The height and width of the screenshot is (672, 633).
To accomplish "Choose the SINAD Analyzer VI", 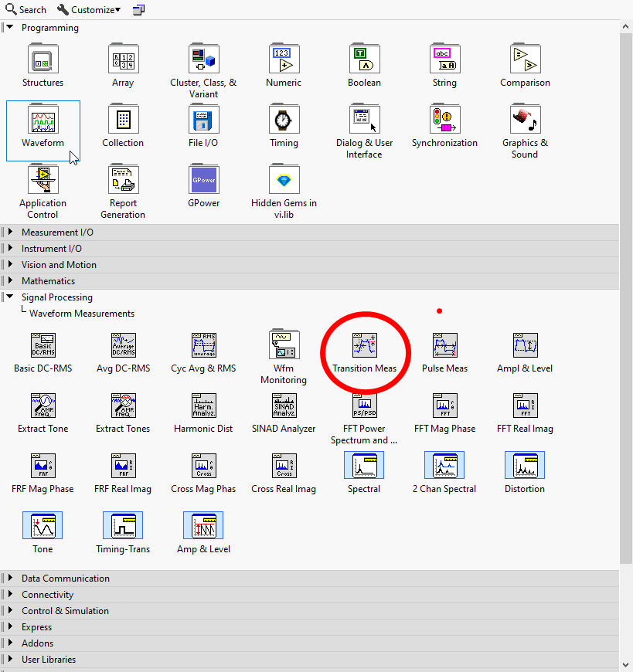I will [x=284, y=407].
